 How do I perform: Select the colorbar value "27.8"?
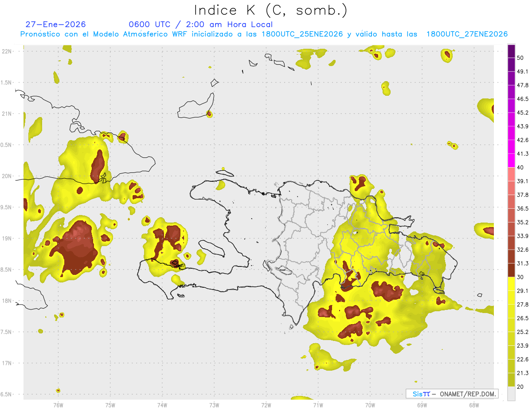pos(523,305)
